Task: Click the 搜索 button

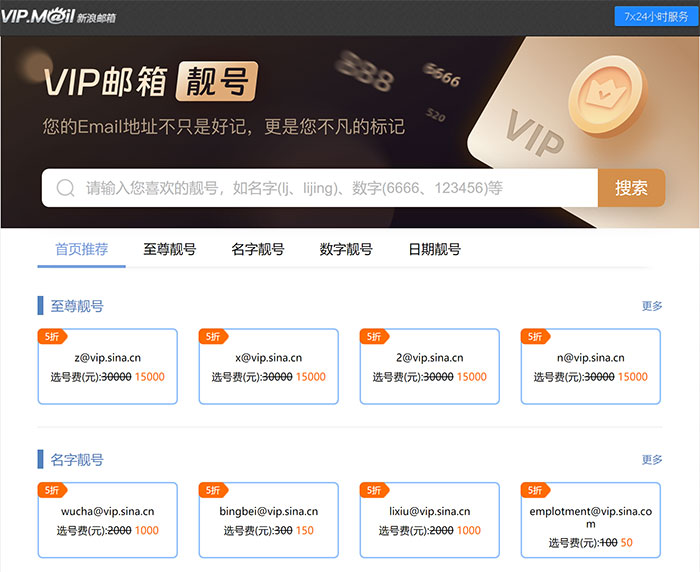Action: click(631, 188)
